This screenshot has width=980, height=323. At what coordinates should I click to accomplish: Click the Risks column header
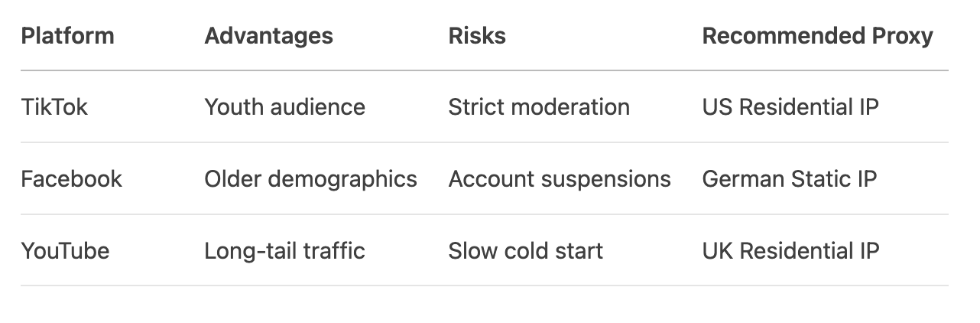click(x=477, y=36)
